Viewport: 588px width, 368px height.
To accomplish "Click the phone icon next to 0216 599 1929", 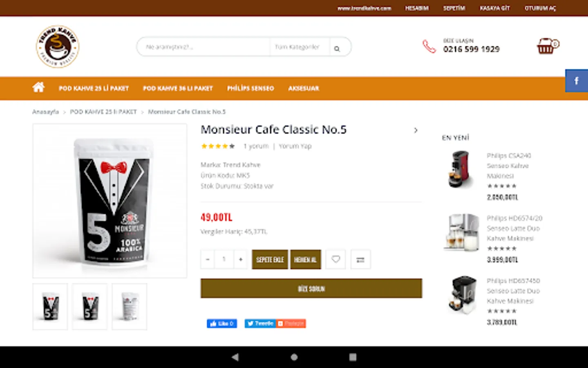I will (x=429, y=46).
